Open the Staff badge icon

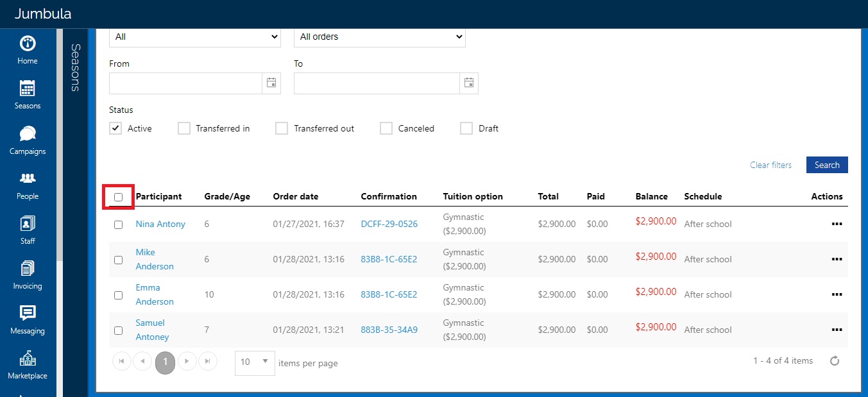28,223
